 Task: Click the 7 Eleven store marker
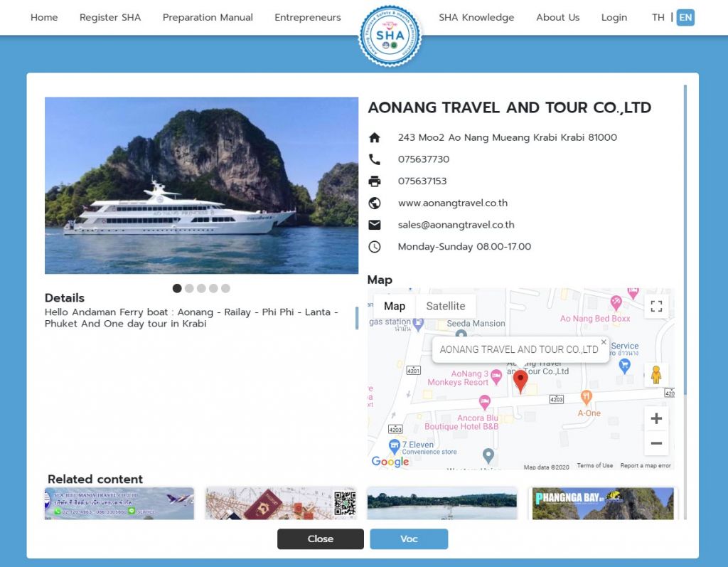coord(394,447)
